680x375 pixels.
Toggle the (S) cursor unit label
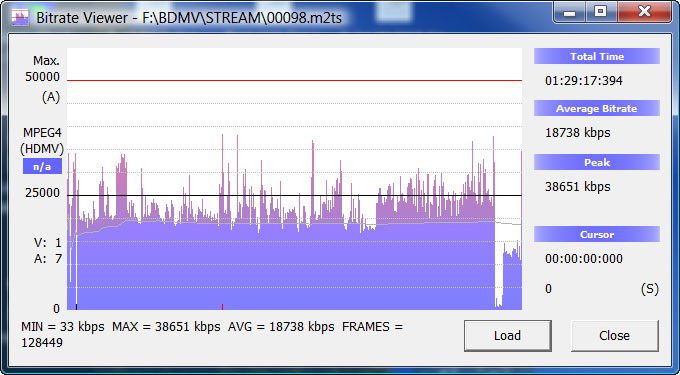[x=649, y=289]
